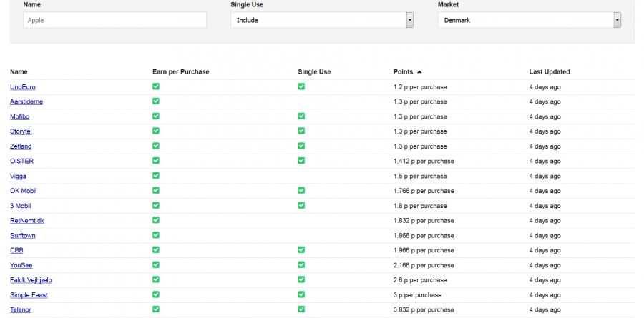This screenshot has height=318, width=644.
Task: Focus the Name search input field
Action: 114,20
